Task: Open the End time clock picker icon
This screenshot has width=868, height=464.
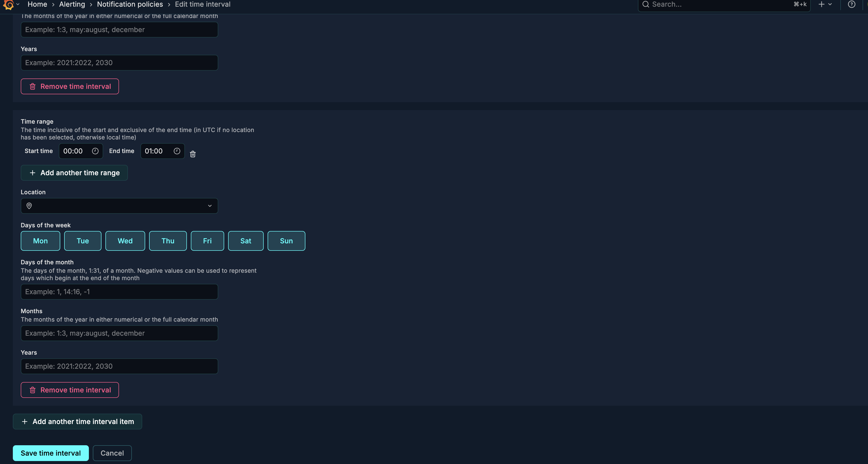Action: 177,151
